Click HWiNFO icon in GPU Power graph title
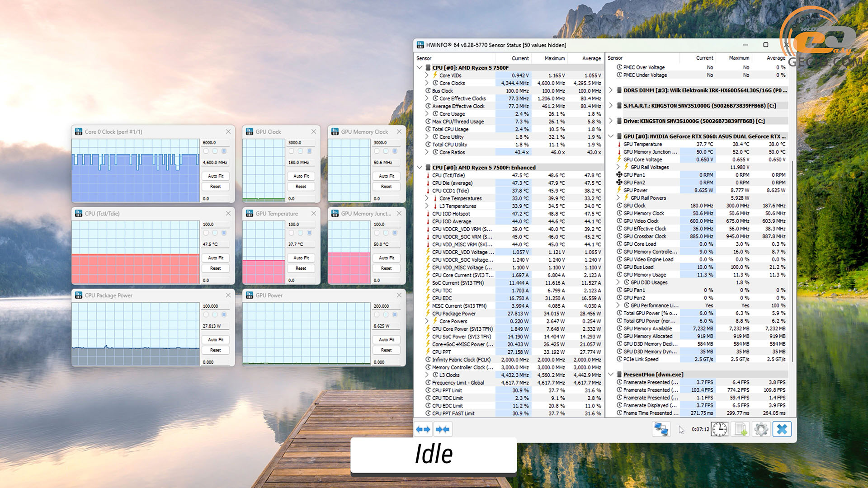The image size is (868, 488). [x=249, y=296]
